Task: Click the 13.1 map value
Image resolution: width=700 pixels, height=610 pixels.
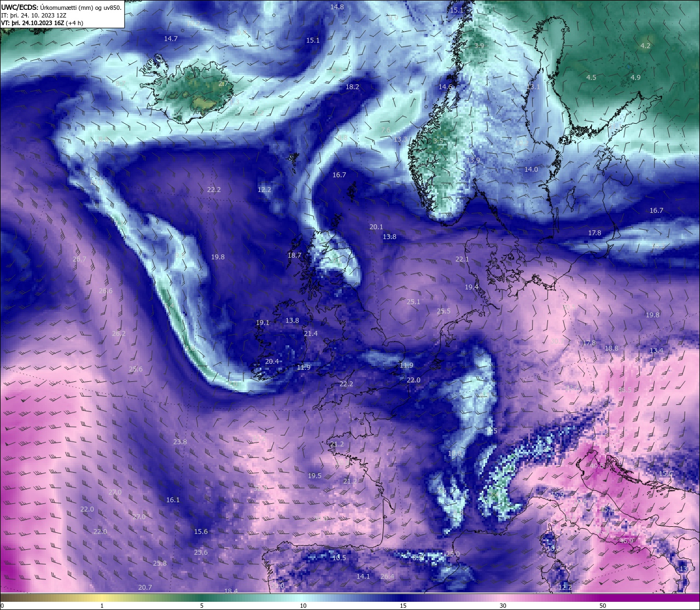Action: pyautogui.click(x=533, y=87)
